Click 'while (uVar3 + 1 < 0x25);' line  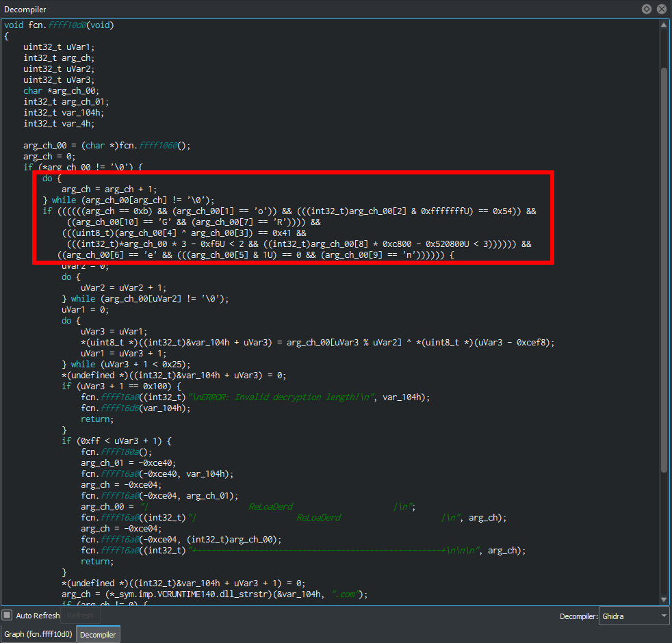pos(125,364)
